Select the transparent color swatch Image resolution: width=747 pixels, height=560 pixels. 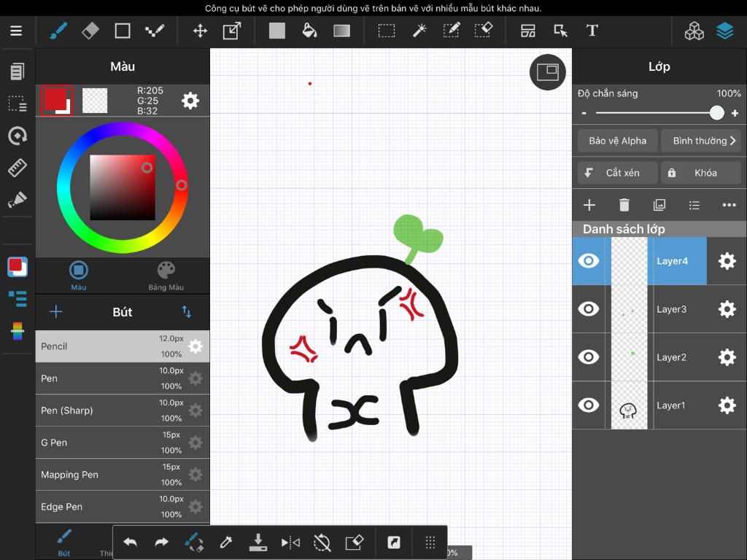pos(95,101)
